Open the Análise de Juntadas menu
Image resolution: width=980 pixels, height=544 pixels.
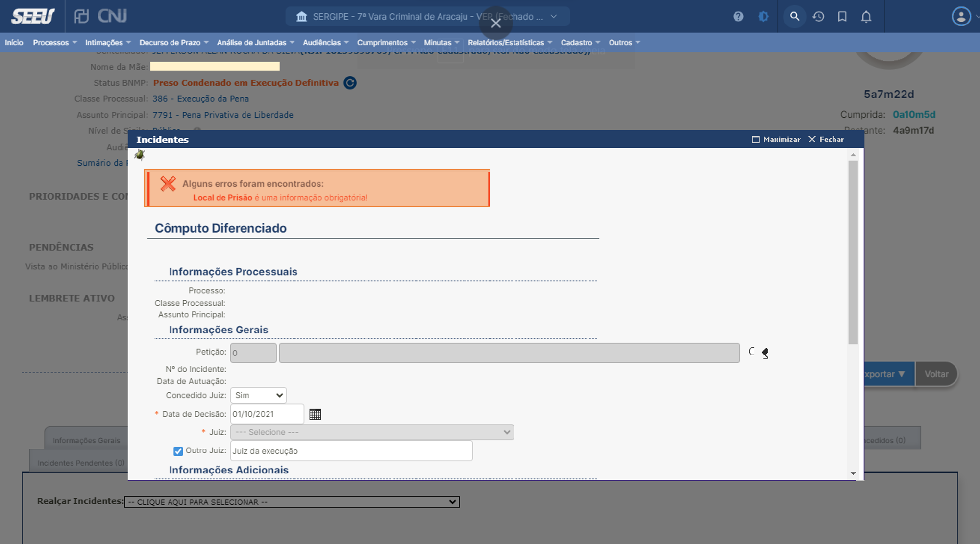click(x=256, y=43)
